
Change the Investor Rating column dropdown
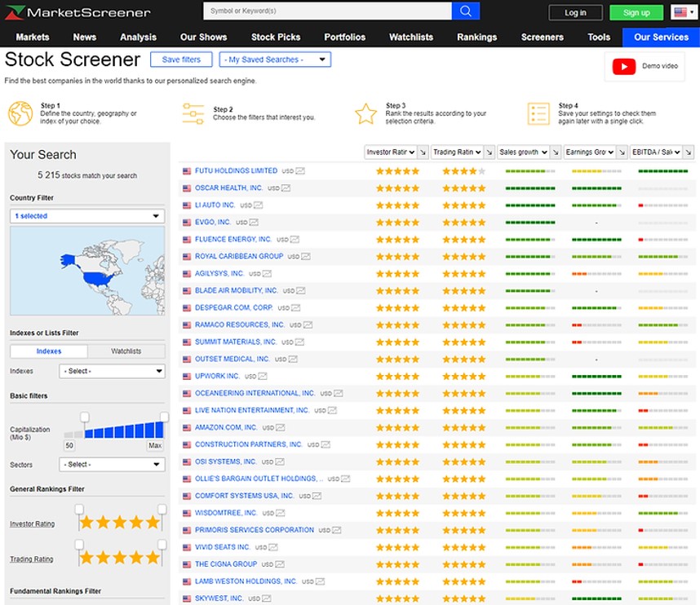pyautogui.click(x=390, y=152)
